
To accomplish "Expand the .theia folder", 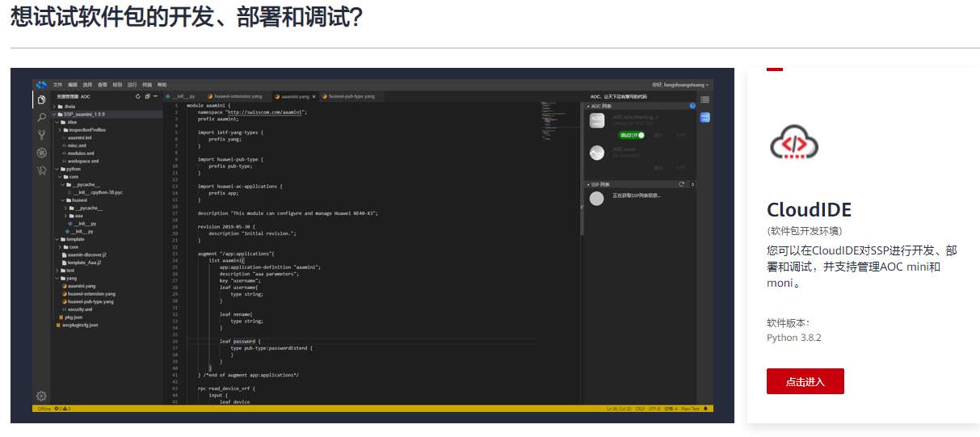I will [55, 107].
